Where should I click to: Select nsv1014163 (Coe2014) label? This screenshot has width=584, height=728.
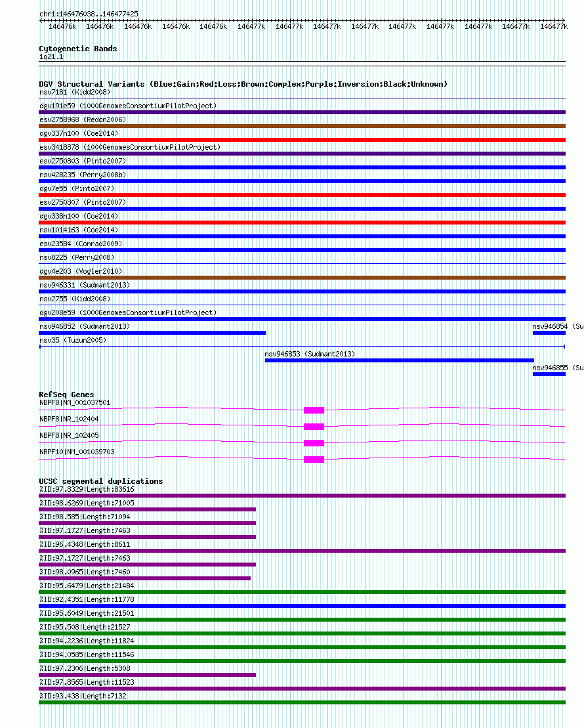coord(79,230)
